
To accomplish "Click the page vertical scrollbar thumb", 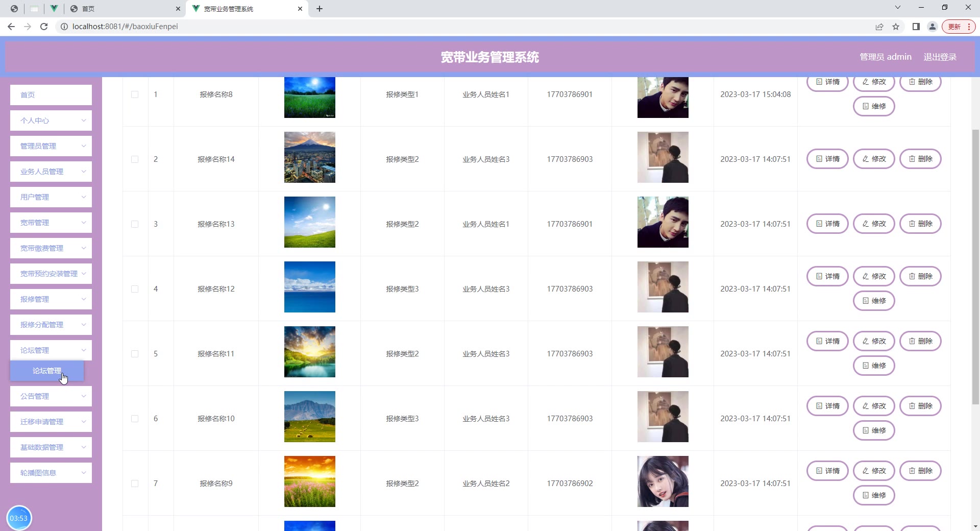I will point(975,267).
